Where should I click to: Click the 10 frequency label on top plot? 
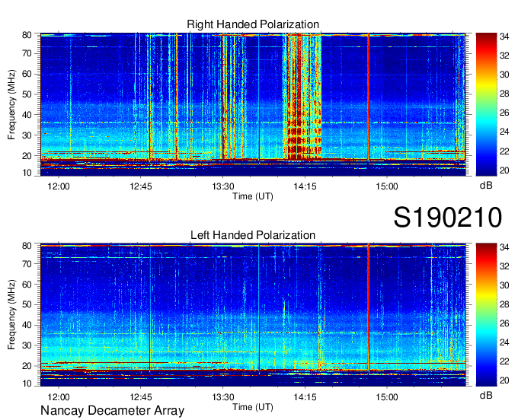tap(27, 173)
